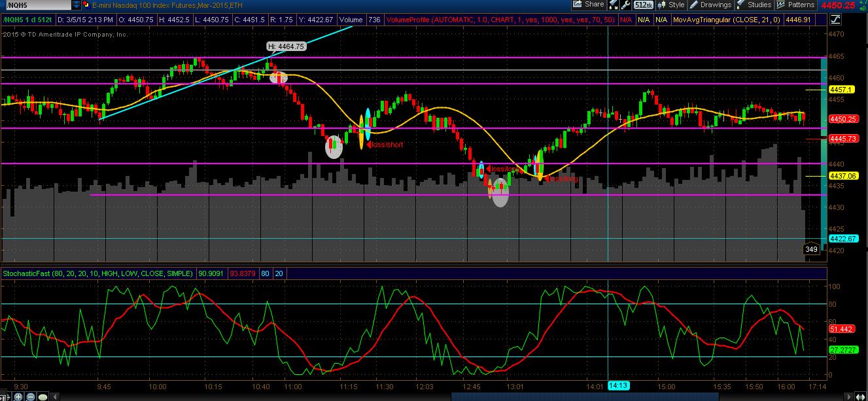This screenshot has width=868, height=401.
Task: Click the 4457.1 yellow price label
Action: pos(842,90)
